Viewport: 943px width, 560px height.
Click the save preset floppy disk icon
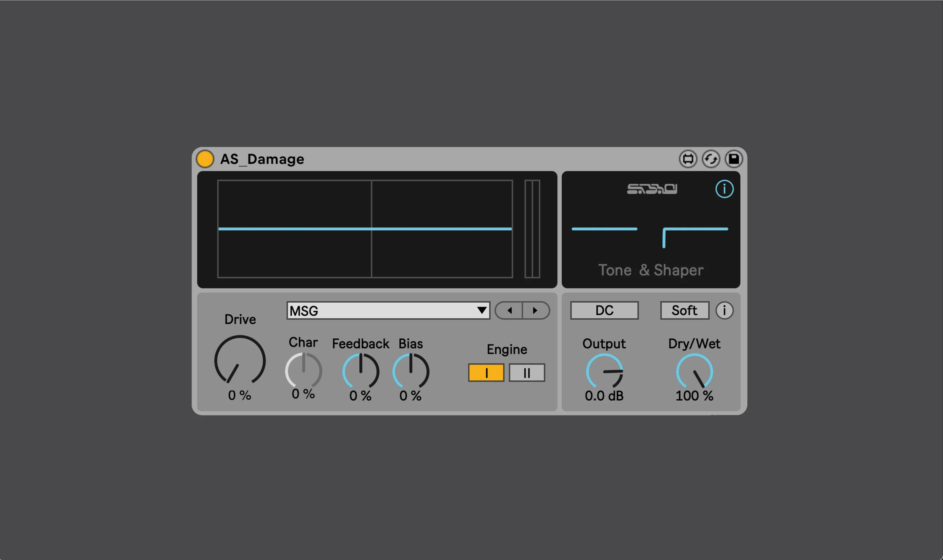(x=734, y=159)
